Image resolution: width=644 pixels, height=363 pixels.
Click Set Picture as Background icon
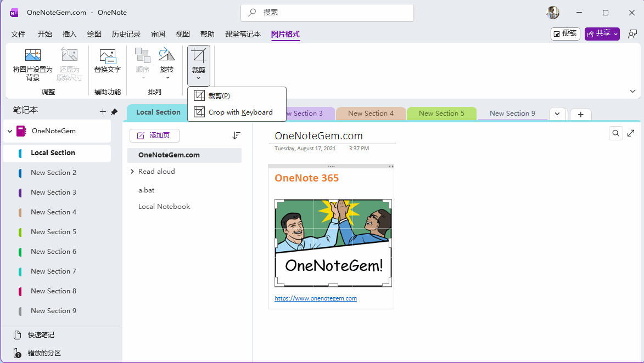pos(33,55)
